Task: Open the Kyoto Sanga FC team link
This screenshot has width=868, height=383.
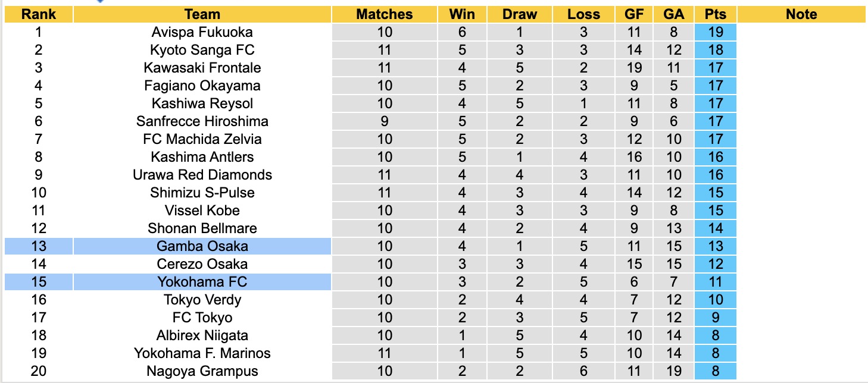Action: [x=202, y=50]
